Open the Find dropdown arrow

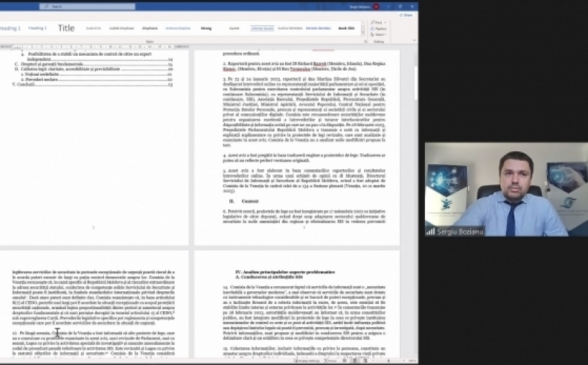pos(385,22)
